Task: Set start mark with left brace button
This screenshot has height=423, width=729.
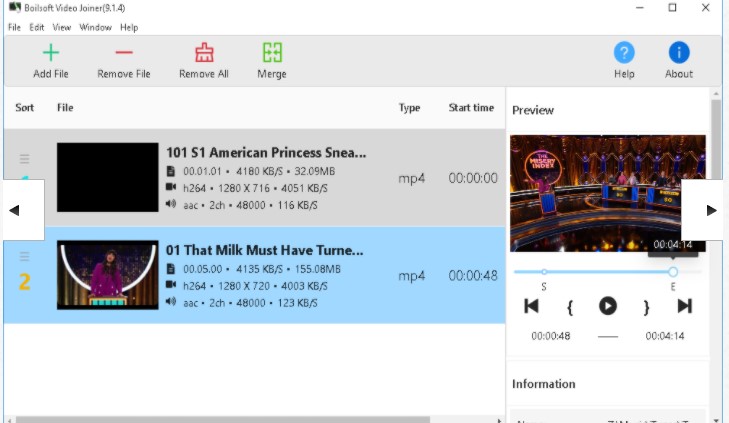Action: (x=569, y=306)
